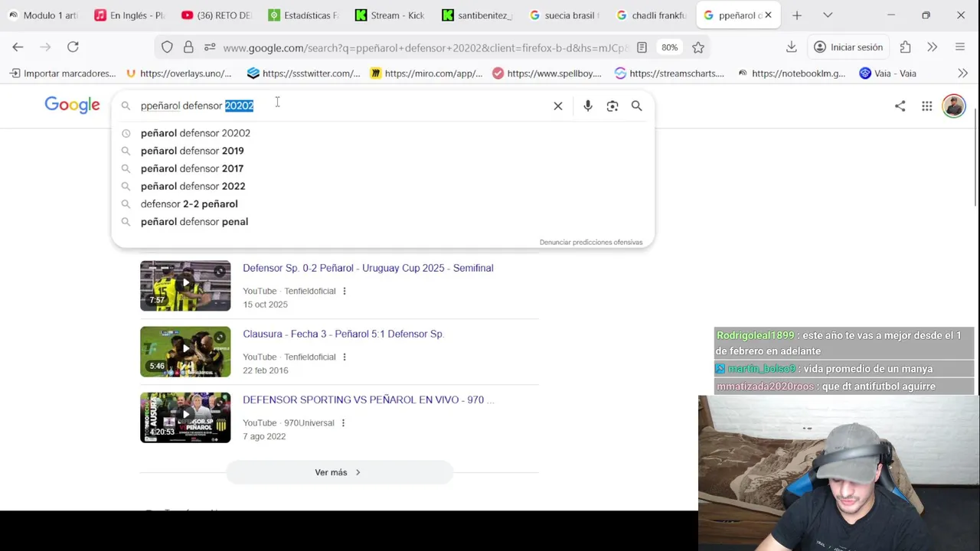Open Clausura Fecha 3 Peñarol 5:1 link
The height and width of the screenshot is (551, 980).
[x=344, y=334]
